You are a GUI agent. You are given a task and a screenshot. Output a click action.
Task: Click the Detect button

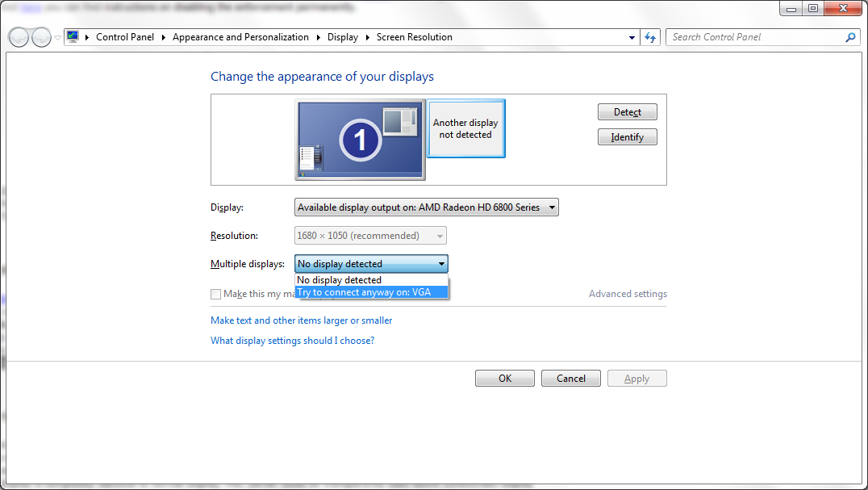[627, 112]
